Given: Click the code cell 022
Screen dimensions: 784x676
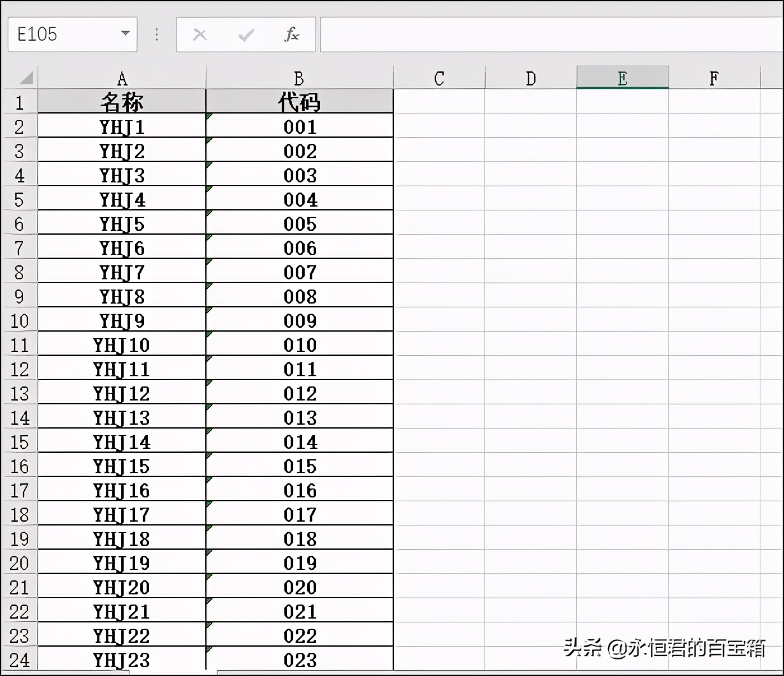Looking at the screenshot, I should point(300,635).
